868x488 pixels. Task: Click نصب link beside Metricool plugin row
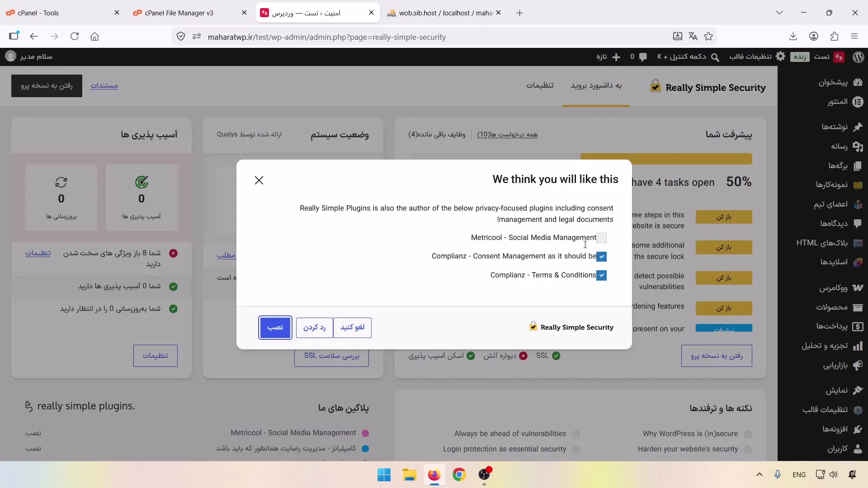coord(33,433)
